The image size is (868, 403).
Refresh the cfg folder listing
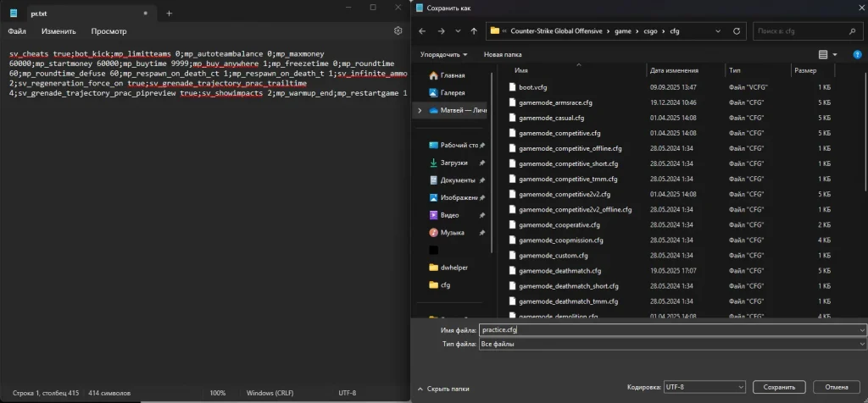pos(737,32)
